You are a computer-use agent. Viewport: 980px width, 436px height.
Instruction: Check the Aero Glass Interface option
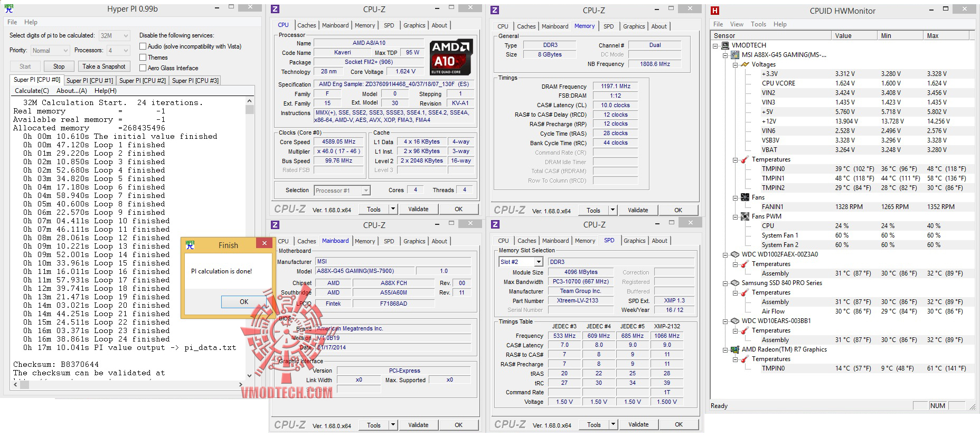[143, 68]
